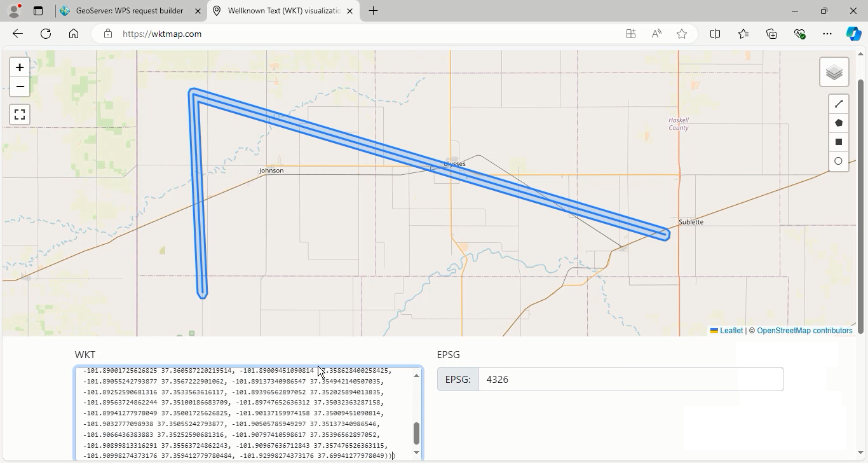Click the EPSG code input field
Screen dimensions: 868x463
point(630,380)
